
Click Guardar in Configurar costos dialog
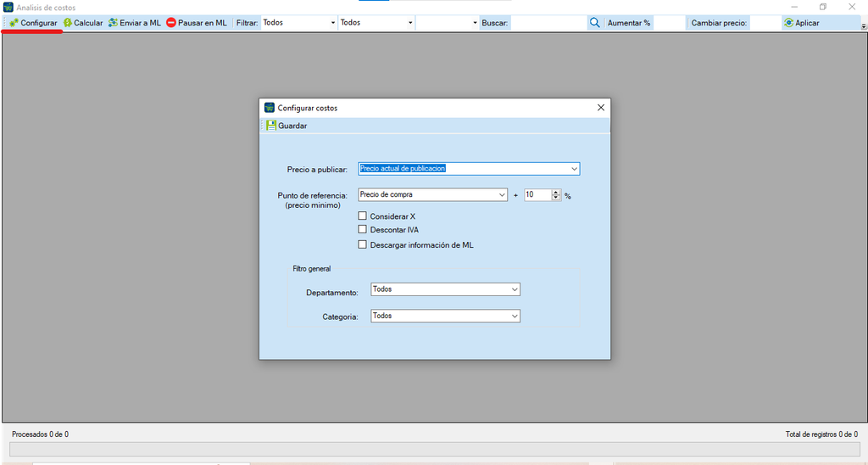tap(287, 126)
